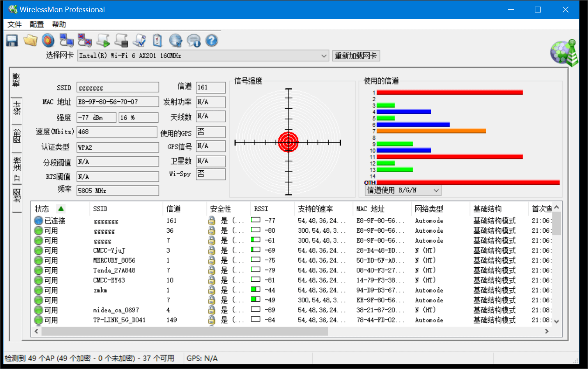
Task: Click the blue channel 6 usage bar
Action: (413, 125)
